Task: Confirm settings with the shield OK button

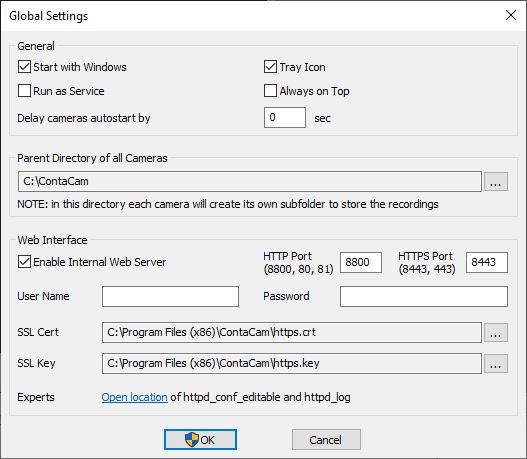Action: click(200, 440)
